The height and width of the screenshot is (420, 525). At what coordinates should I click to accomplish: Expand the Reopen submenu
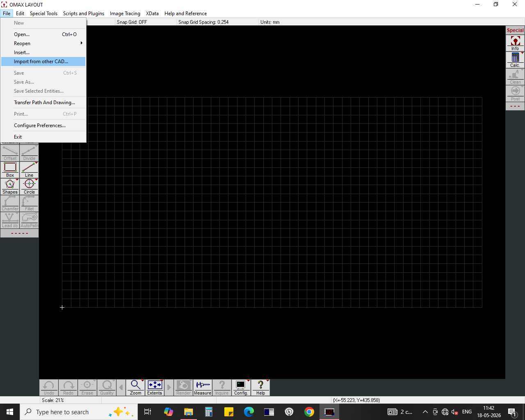(x=43, y=43)
